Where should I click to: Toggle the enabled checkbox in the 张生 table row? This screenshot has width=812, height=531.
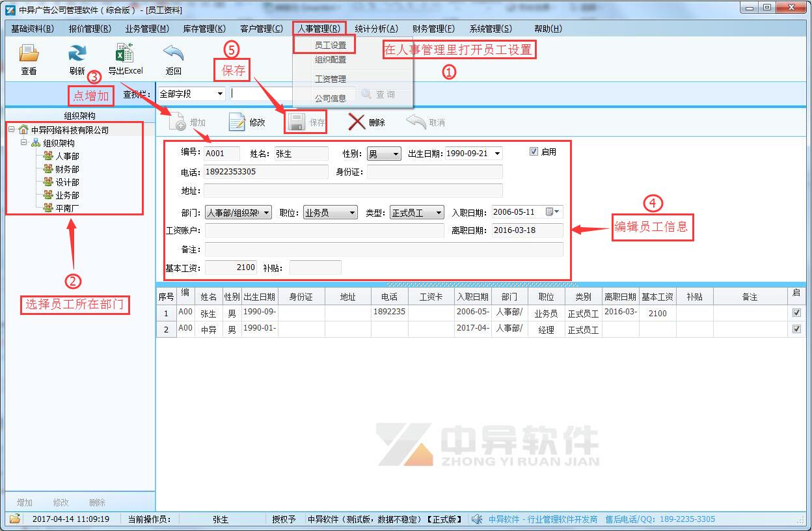[796, 313]
